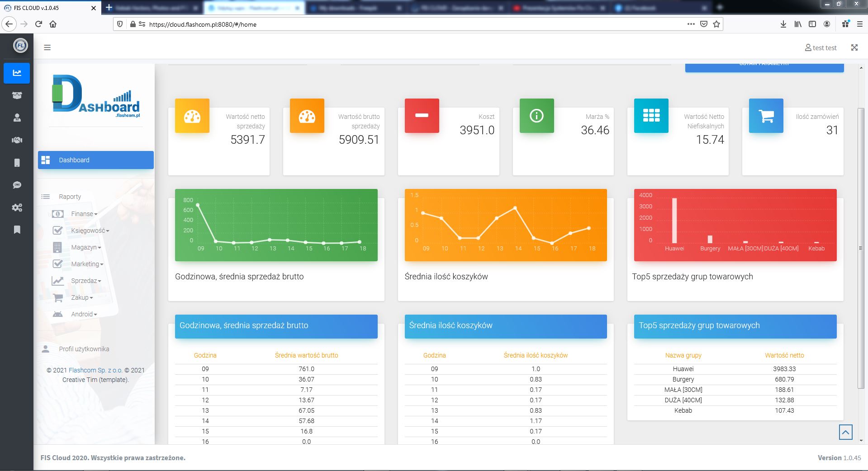868x471 pixels.
Task: Click Burgery row in Top5 table
Action: (735, 379)
